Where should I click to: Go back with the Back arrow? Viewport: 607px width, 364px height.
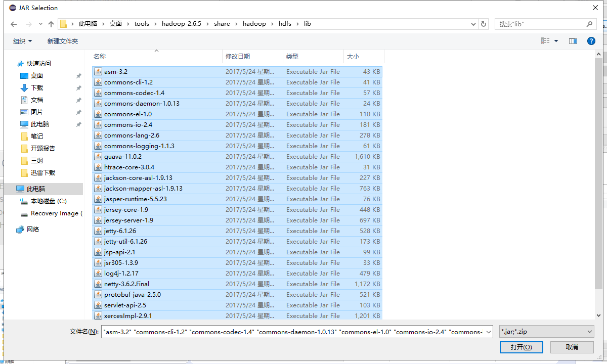click(x=14, y=24)
